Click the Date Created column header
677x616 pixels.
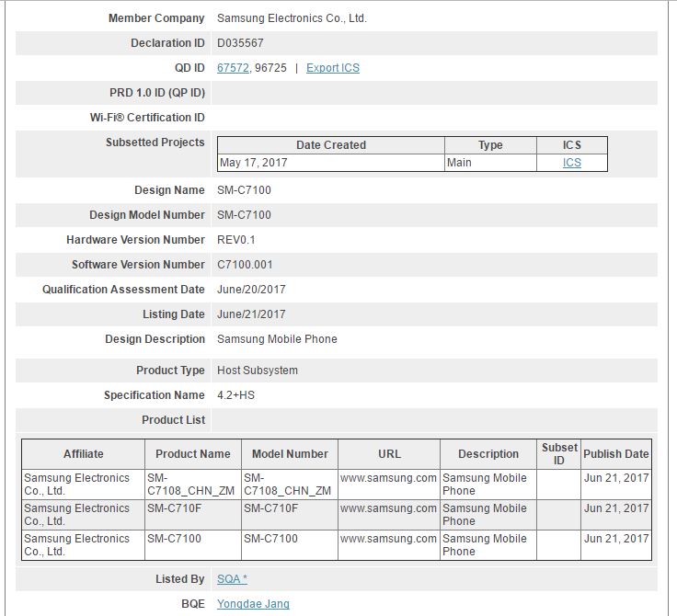[331, 145]
